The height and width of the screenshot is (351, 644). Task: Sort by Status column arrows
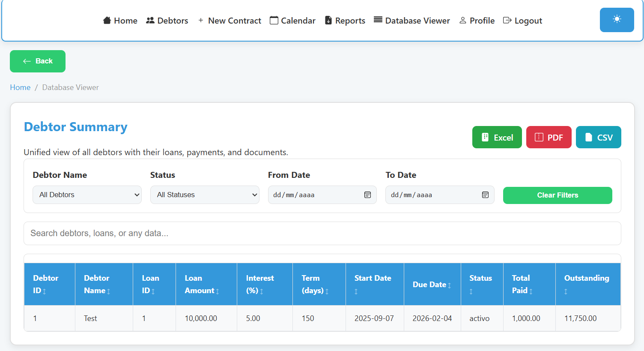pyautogui.click(x=471, y=291)
